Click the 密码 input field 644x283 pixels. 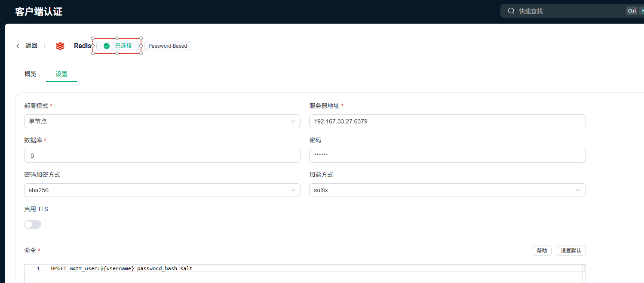tap(447, 156)
